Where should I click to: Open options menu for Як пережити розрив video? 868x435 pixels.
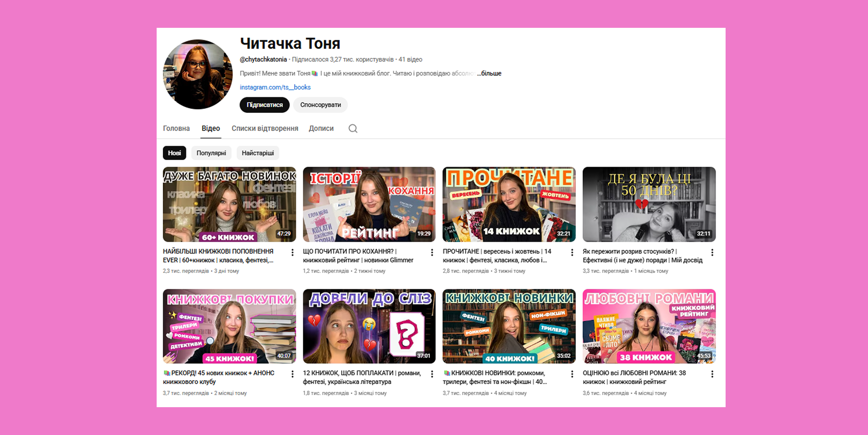click(712, 252)
